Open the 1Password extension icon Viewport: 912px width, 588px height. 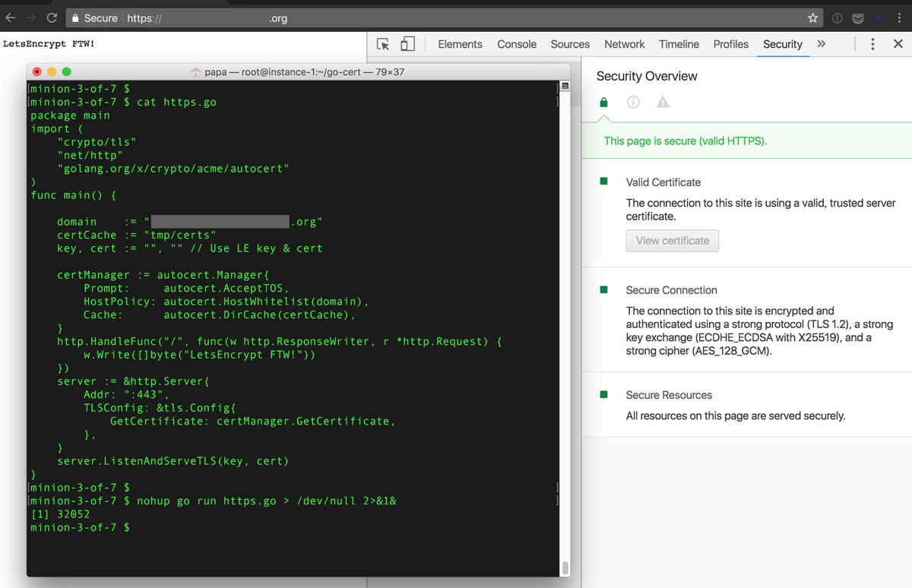click(x=837, y=17)
